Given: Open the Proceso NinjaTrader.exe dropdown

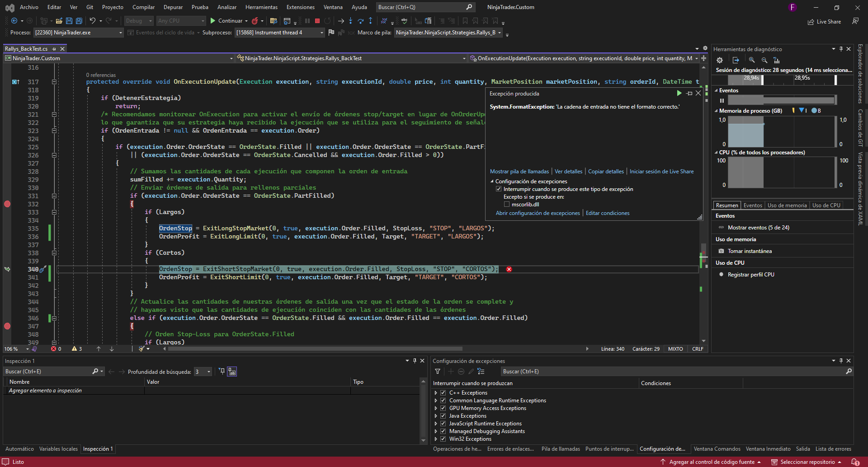Looking at the screenshot, I should 120,33.
